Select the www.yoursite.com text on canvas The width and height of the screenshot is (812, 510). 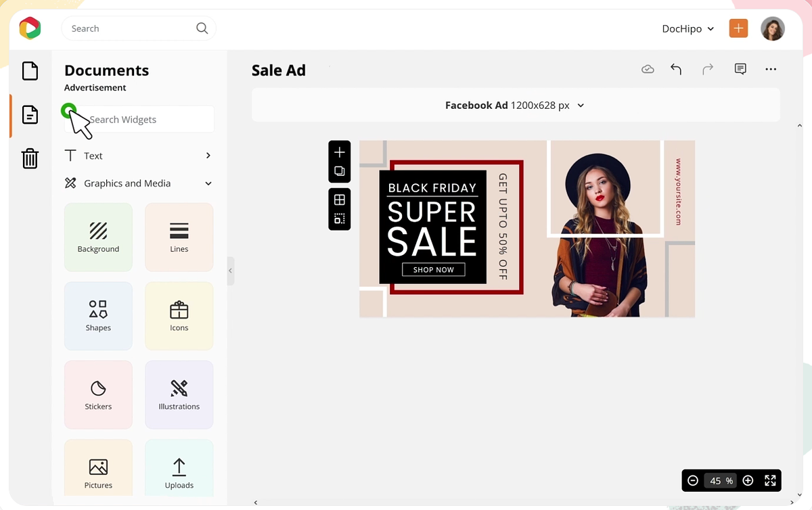678,192
